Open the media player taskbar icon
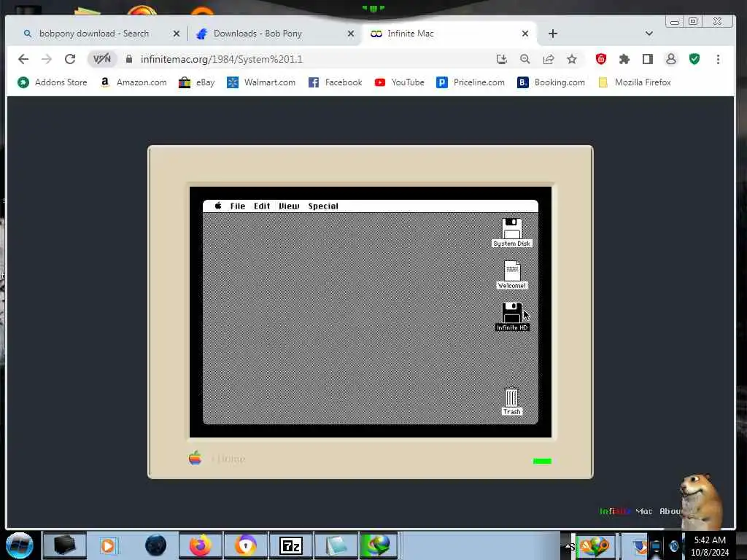The image size is (747, 560). (109, 545)
